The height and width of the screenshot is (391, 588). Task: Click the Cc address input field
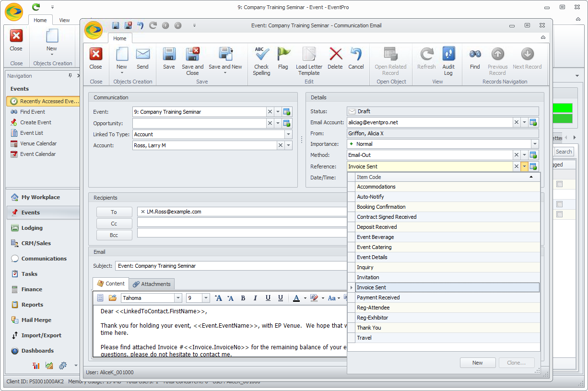(x=242, y=223)
